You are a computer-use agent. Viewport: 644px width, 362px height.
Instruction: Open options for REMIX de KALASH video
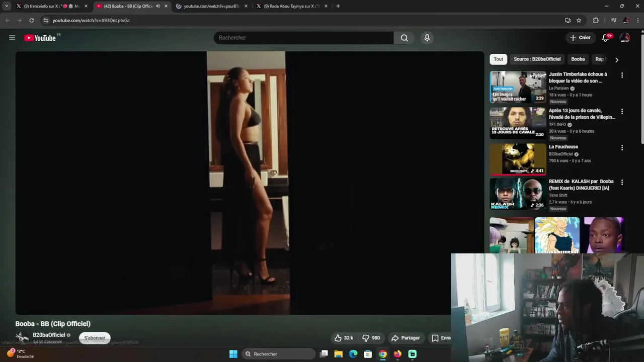click(622, 182)
